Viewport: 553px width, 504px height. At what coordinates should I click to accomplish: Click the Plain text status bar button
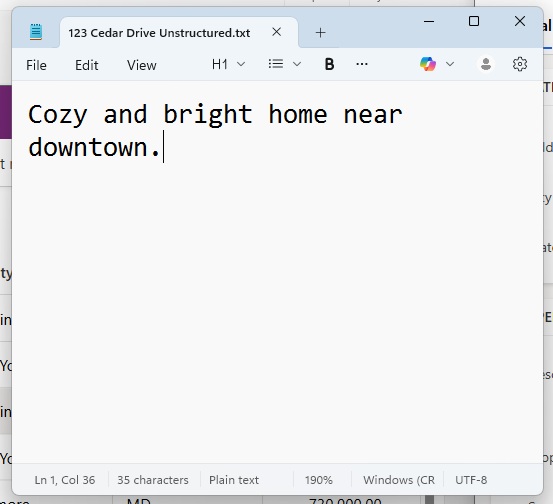(234, 480)
